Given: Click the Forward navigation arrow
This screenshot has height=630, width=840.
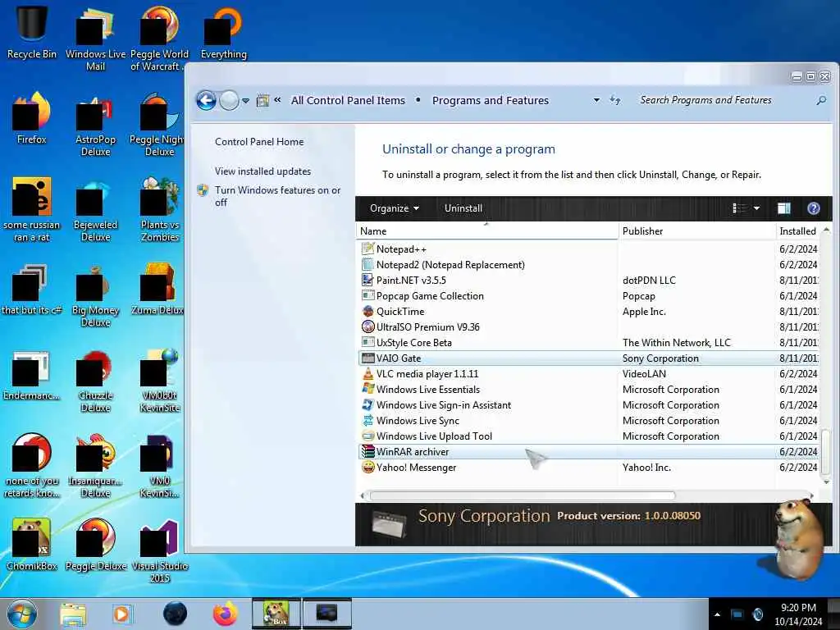Looking at the screenshot, I should [x=230, y=100].
